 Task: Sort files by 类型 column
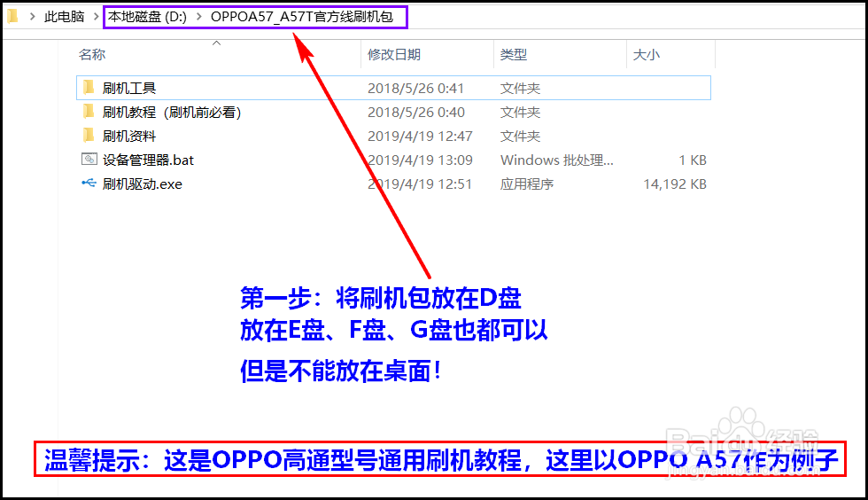point(513,54)
